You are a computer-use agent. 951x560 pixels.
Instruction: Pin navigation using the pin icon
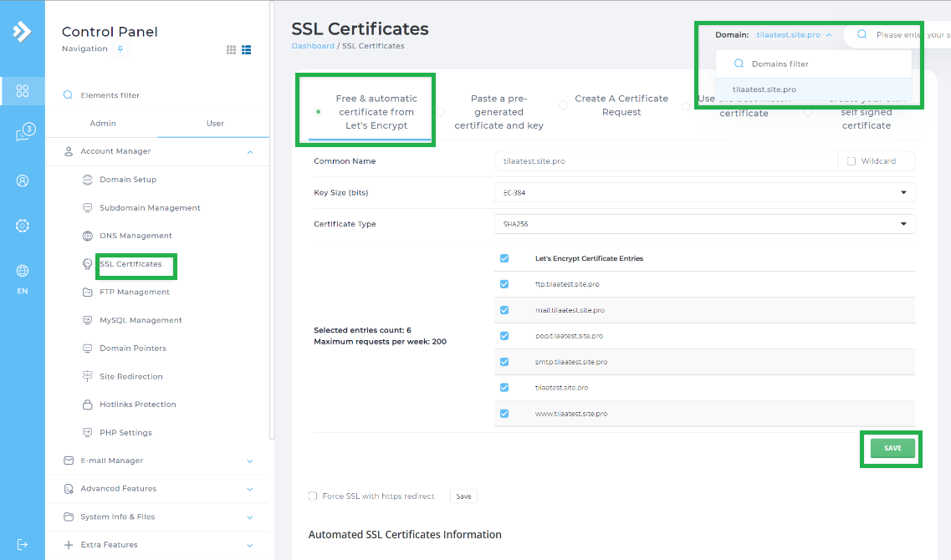[120, 49]
